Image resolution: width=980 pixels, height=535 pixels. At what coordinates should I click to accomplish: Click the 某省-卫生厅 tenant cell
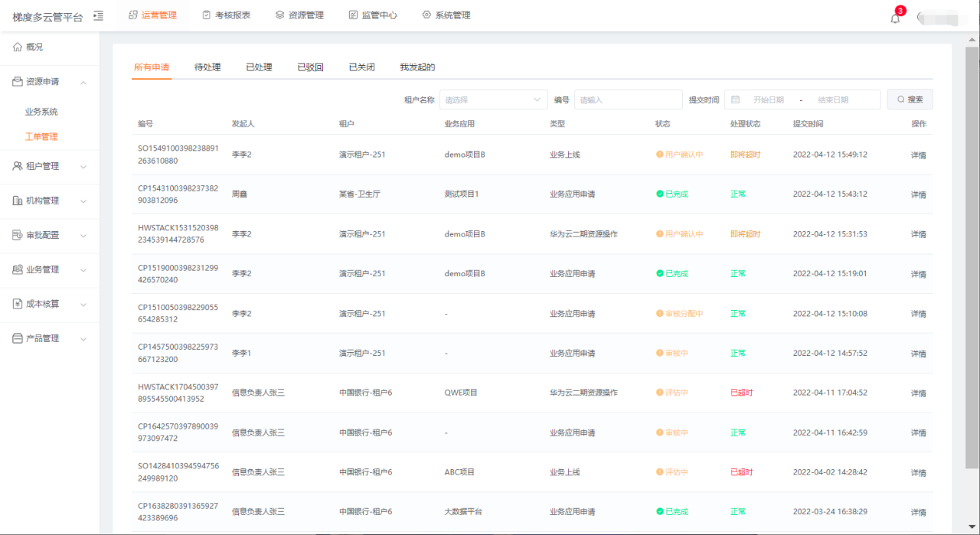coord(360,194)
